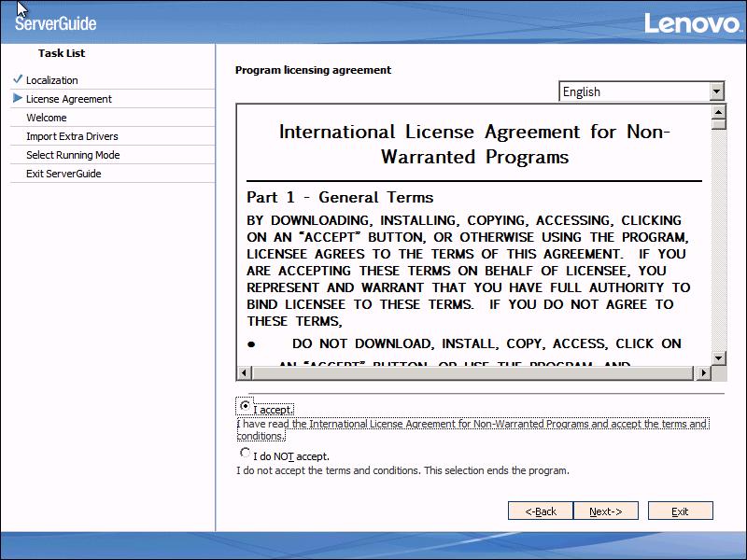Click the horizontal scrollbar left arrow

pyautogui.click(x=244, y=373)
